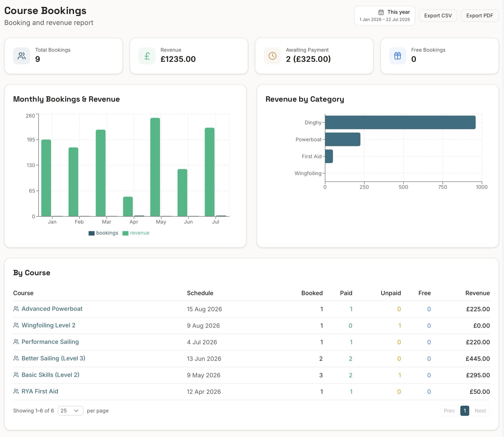Click the £445.00 revenue cell
The height and width of the screenshot is (437, 504).
[x=478, y=359]
